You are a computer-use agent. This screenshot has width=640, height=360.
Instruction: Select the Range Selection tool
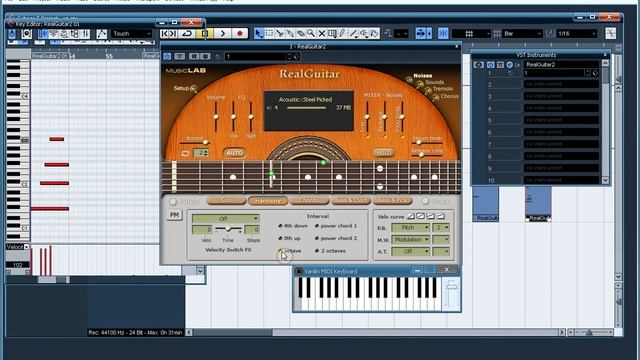point(269,33)
